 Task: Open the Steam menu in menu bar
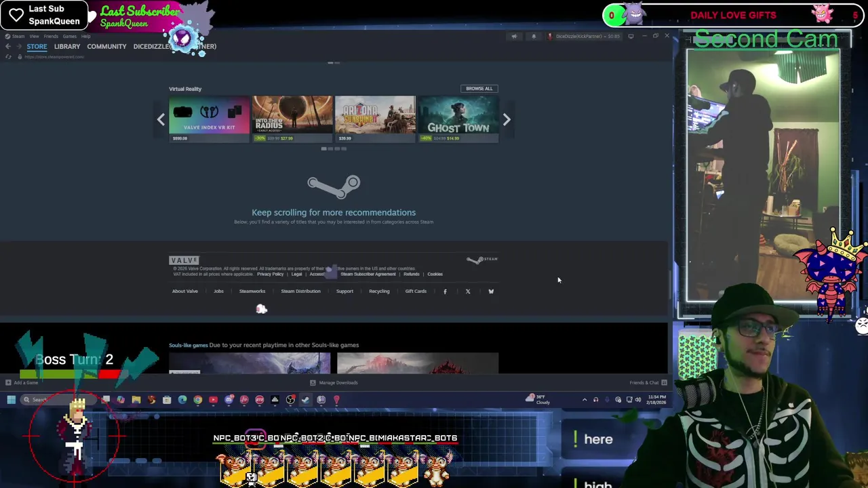pos(18,36)
